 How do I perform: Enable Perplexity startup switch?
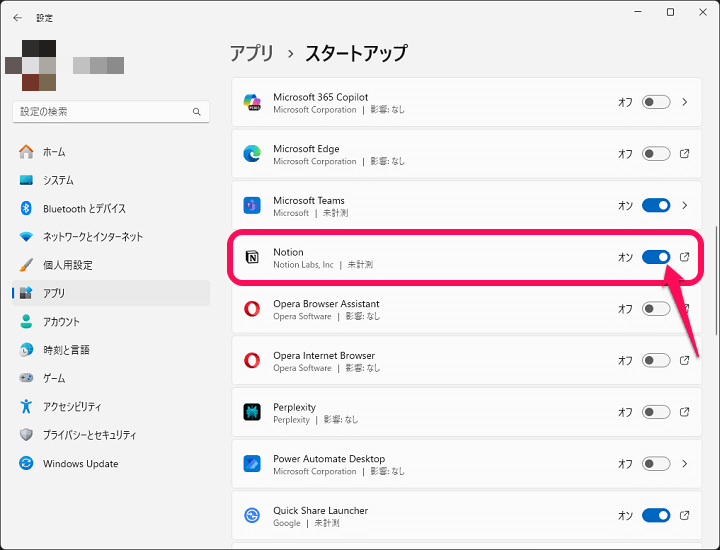coord(656,412)
